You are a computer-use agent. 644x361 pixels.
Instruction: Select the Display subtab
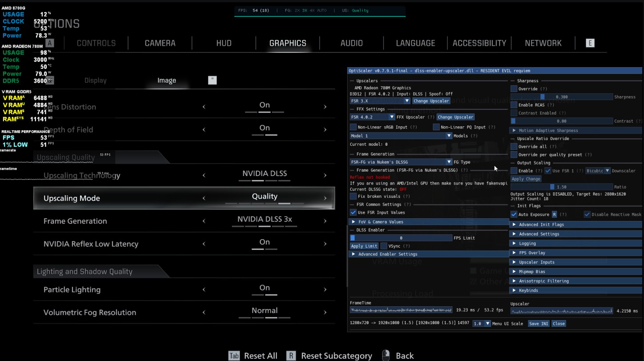click(x=96, y=80)
